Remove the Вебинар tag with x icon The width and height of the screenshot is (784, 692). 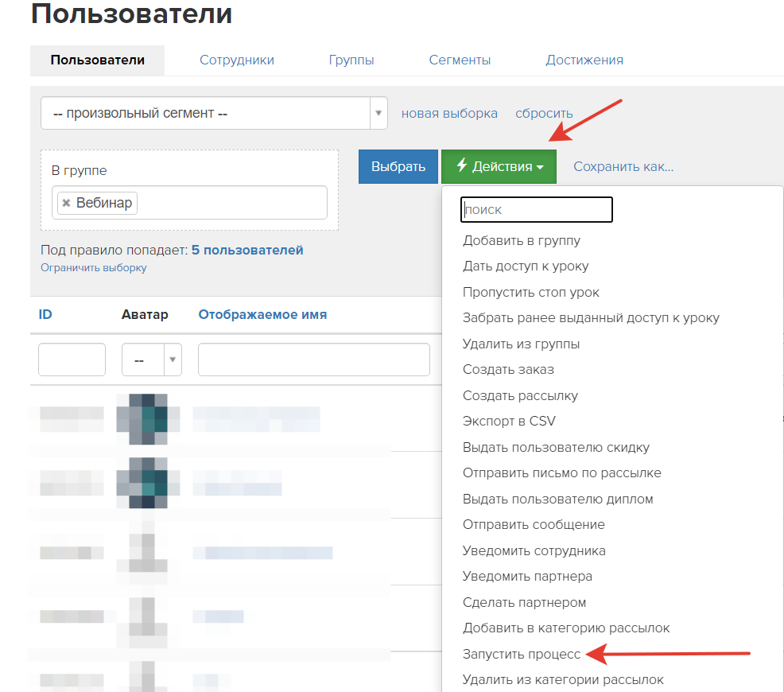coord(66,204)
